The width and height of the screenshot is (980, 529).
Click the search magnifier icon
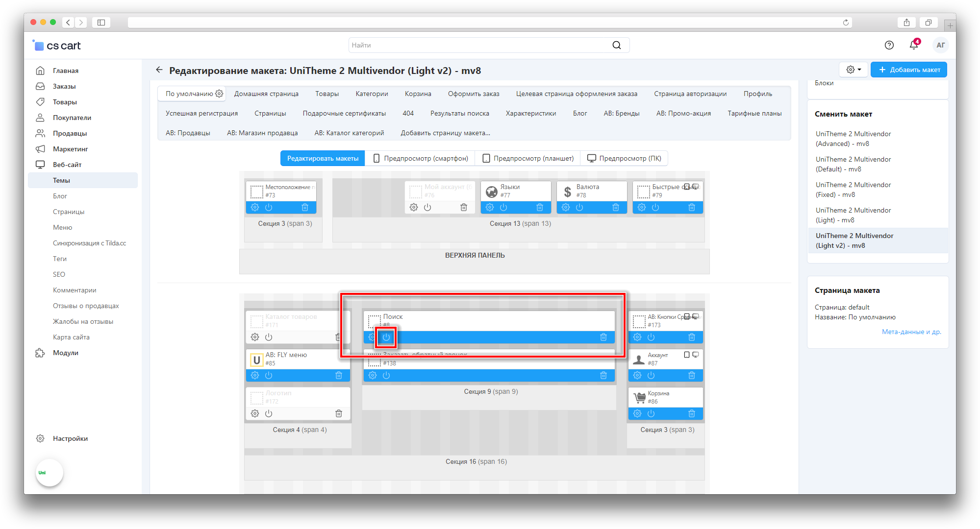point(616,45)
